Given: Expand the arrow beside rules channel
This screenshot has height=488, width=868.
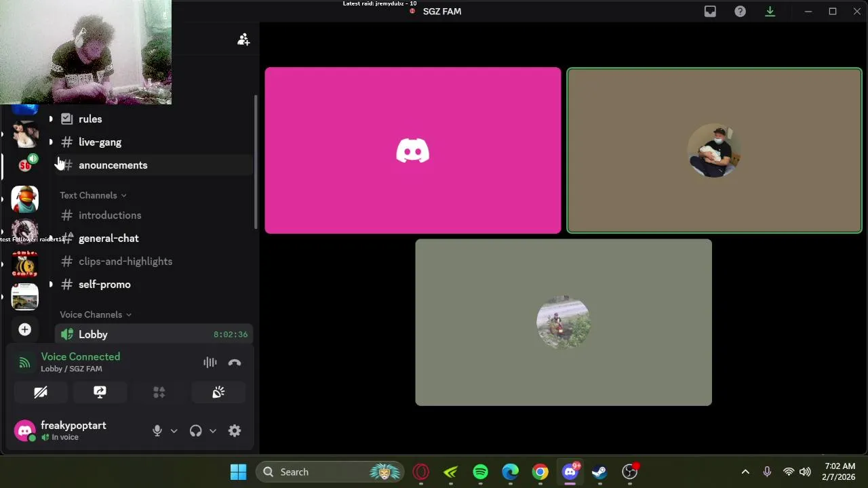Looking at the screenshot, I should coord(51,119).
